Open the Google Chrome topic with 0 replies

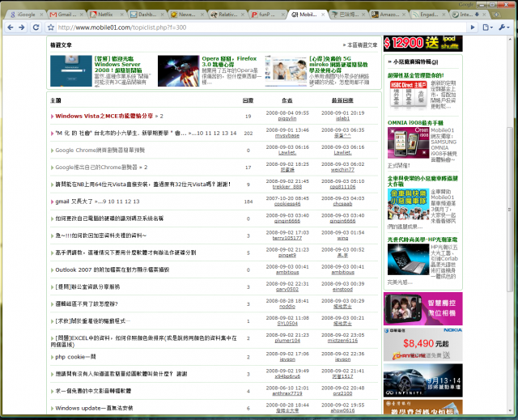click(x=100, y=151)
